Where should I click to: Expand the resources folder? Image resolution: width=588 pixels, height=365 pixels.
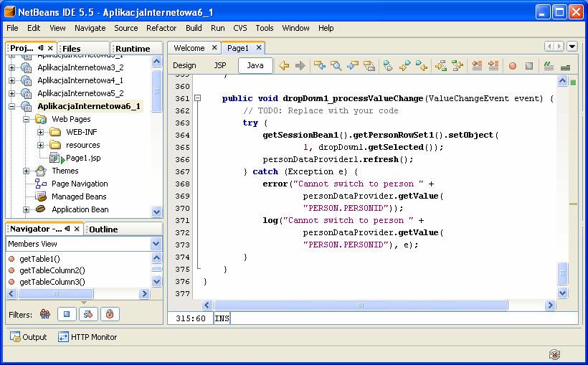40,145
